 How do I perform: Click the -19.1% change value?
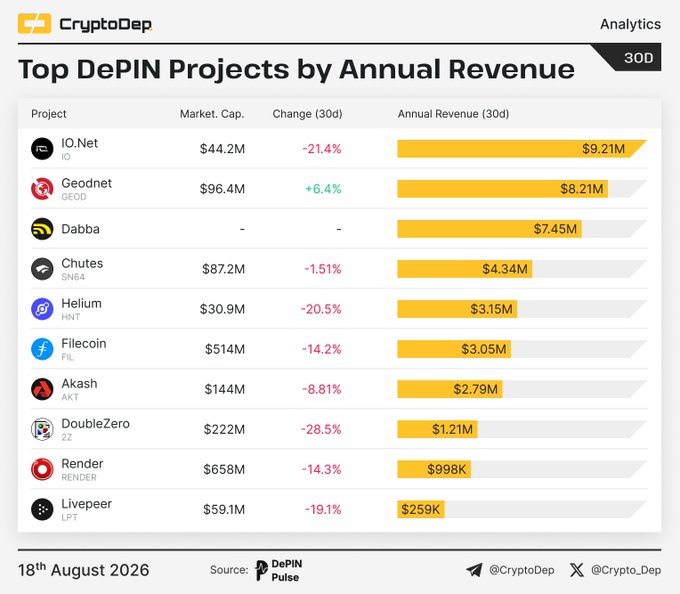323,509
